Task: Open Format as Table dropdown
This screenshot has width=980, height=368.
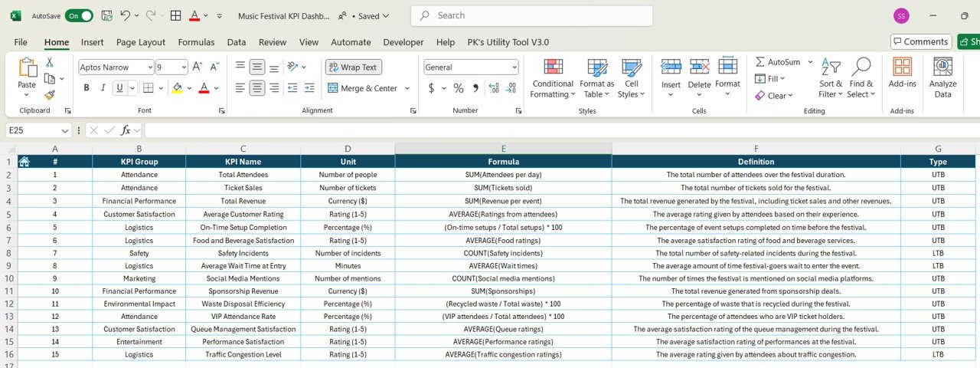Action: tap(596, 77)
